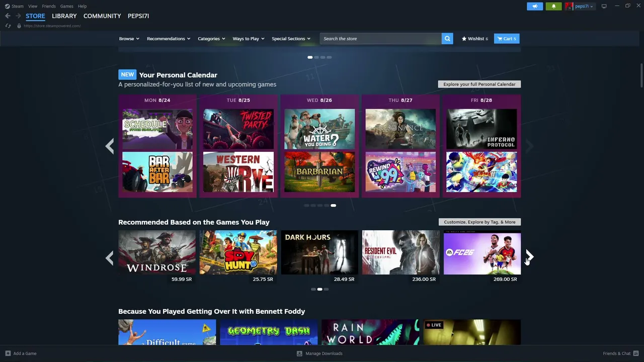Select the STORE tab

click(x=35, y=16)
